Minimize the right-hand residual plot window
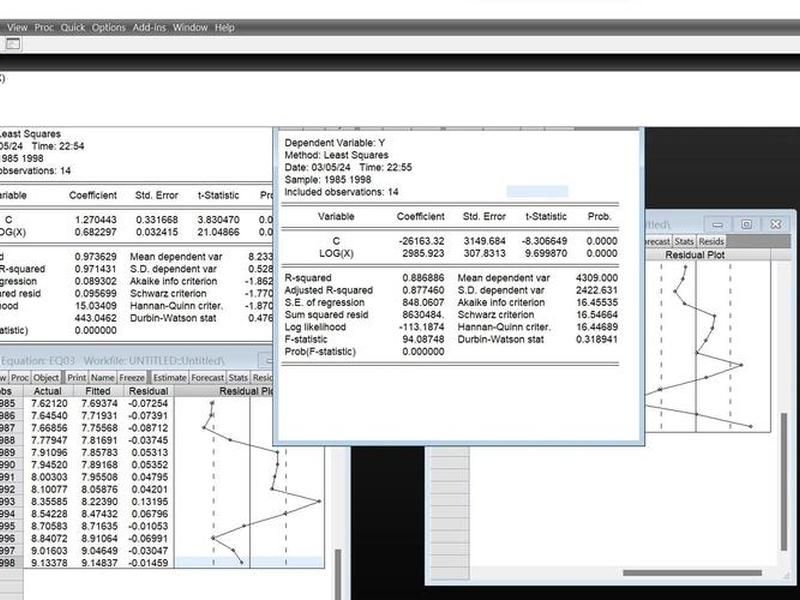Viewport: 800px width, 600px height. point(717,224)
